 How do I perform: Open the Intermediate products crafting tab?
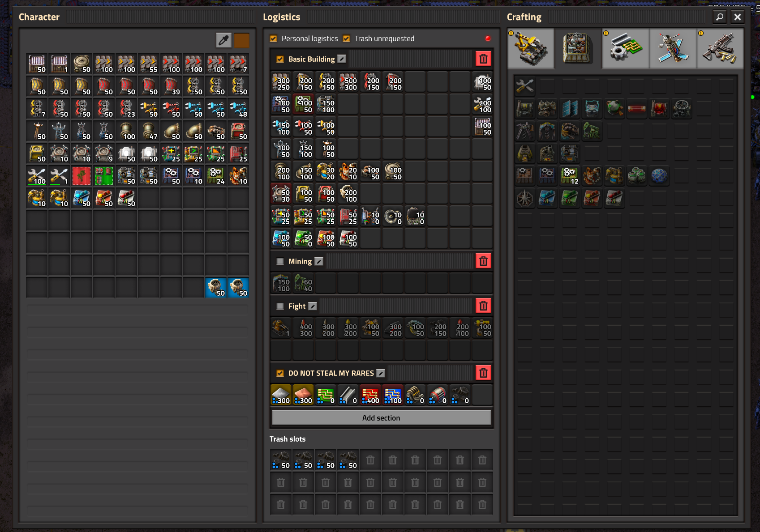pyautogui.click(x=626, y=48)
